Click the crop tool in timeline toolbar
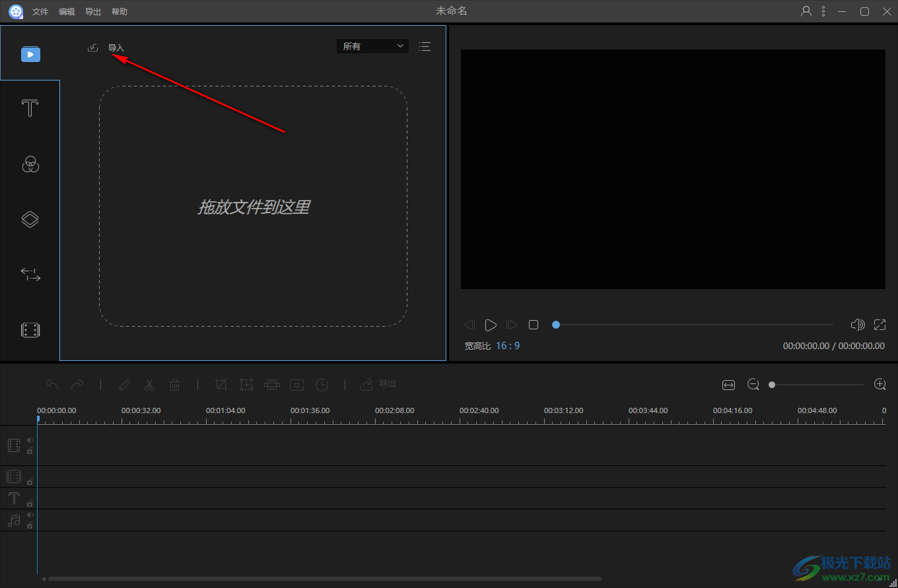898x588 pixels. pos(222,384)
